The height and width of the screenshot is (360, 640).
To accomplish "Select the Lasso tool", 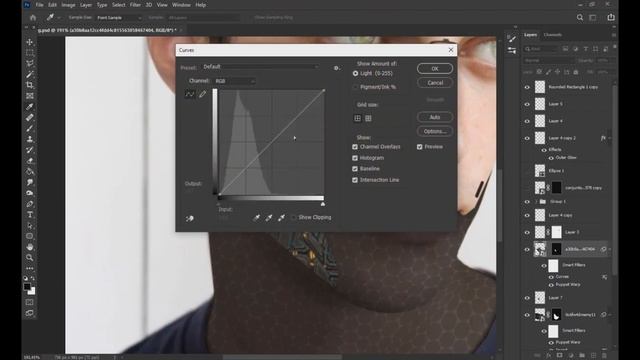I will pos(30,63).
